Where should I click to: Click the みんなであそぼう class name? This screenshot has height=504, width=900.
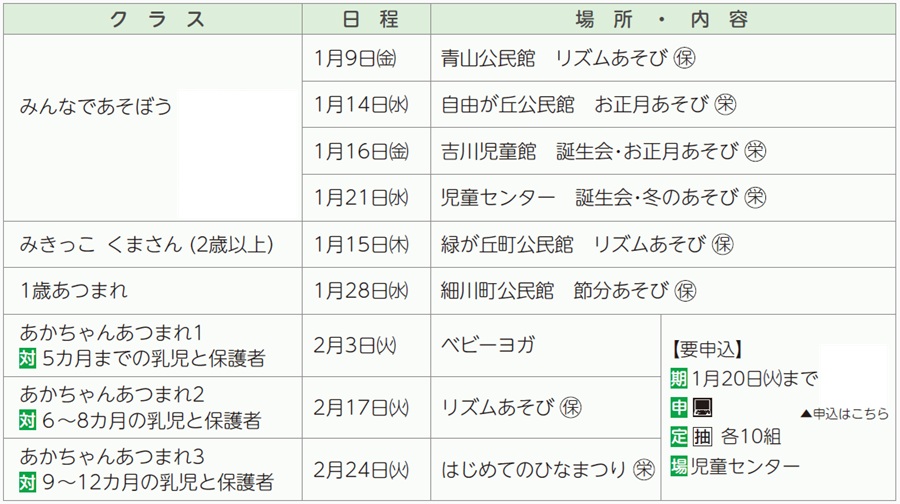click(x=96, y=106)
